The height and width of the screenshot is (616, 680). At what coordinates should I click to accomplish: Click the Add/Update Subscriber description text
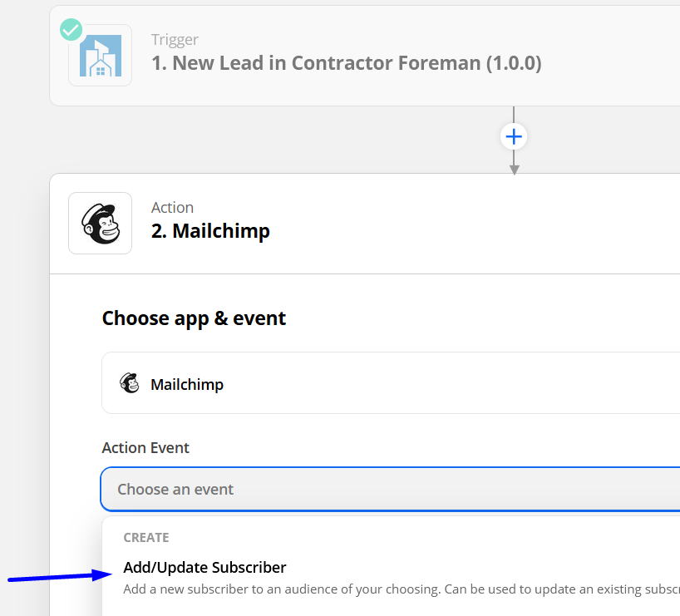point(402,589)
